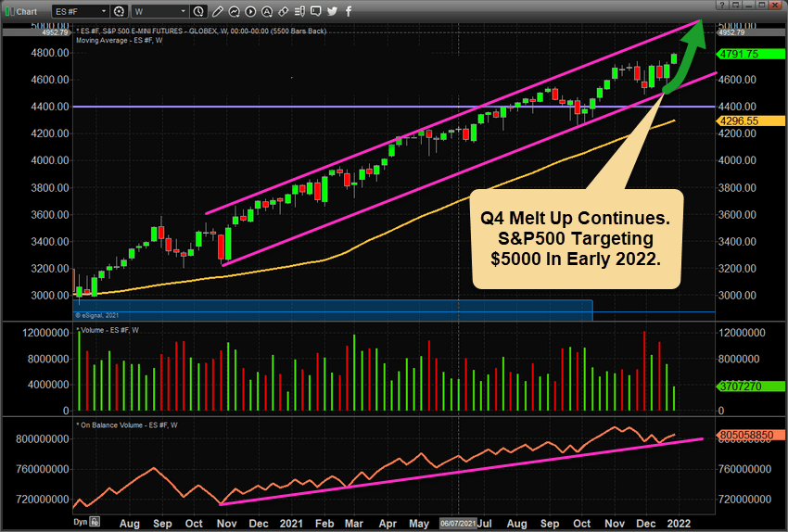Click the pop-out window button in title bar
The height and width of the screenshot is (532, 788).
[x=735, y=5]
